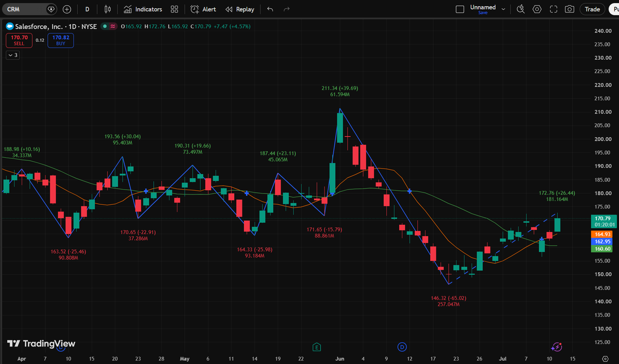619x364 pixels.
Task: Click the plus icon to compare or add symbol
Action: pos(67,9)
